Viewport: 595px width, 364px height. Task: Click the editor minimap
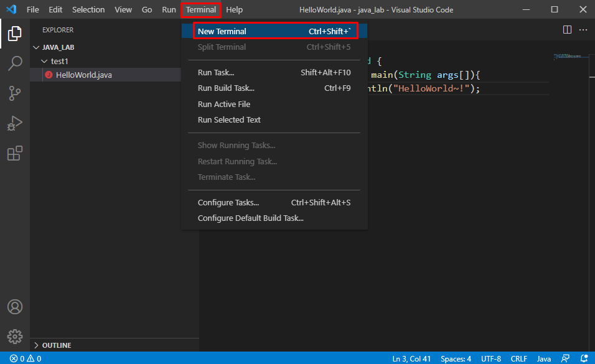coord(571,57)
